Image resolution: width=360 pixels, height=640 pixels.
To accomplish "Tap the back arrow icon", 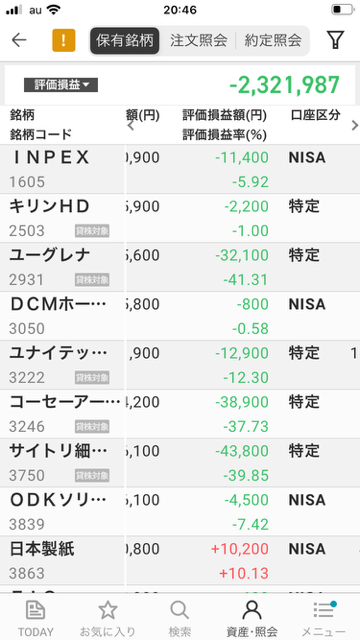I will 19,40.
